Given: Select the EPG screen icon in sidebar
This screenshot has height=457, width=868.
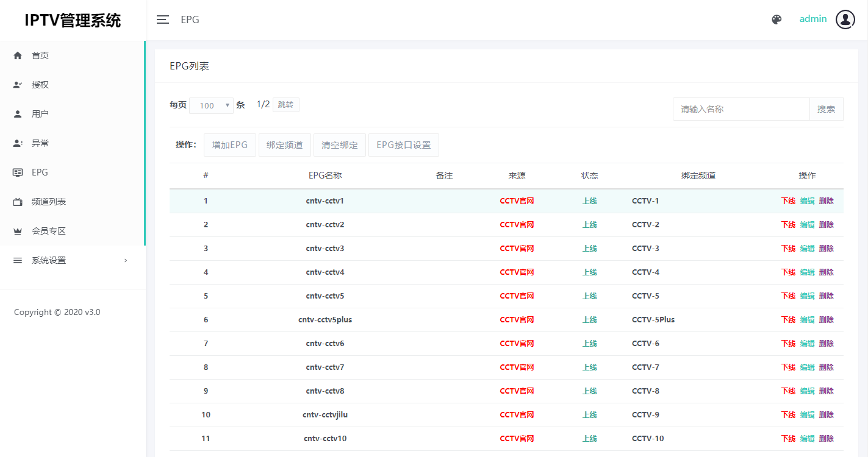Looking at the screenshot, I should click(17, 172).
